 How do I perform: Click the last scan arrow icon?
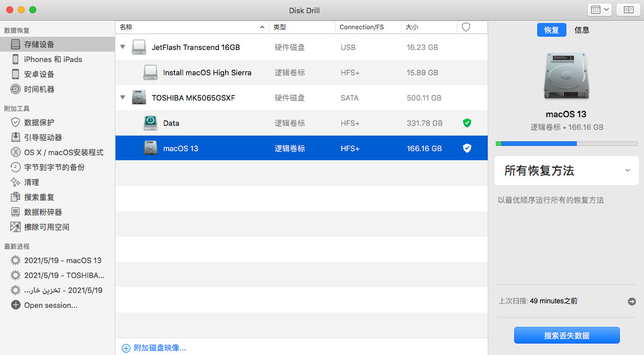[x=631, y=301]
